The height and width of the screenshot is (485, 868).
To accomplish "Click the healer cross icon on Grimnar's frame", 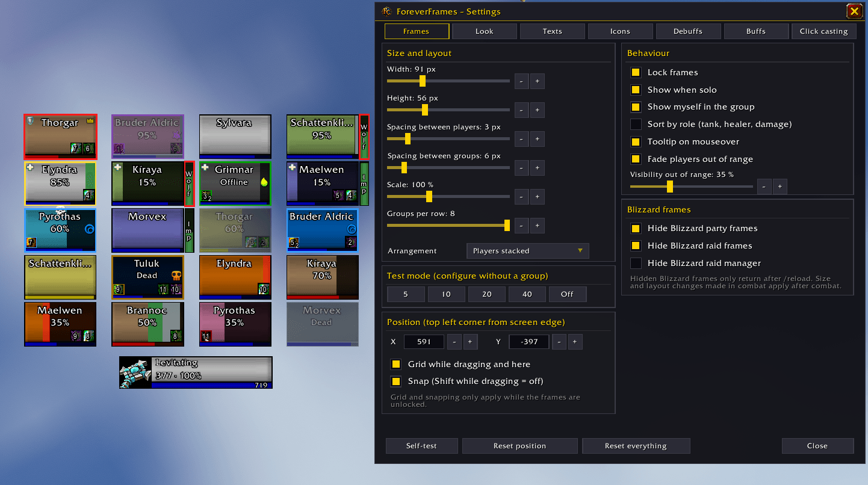I will click(205, 167).
